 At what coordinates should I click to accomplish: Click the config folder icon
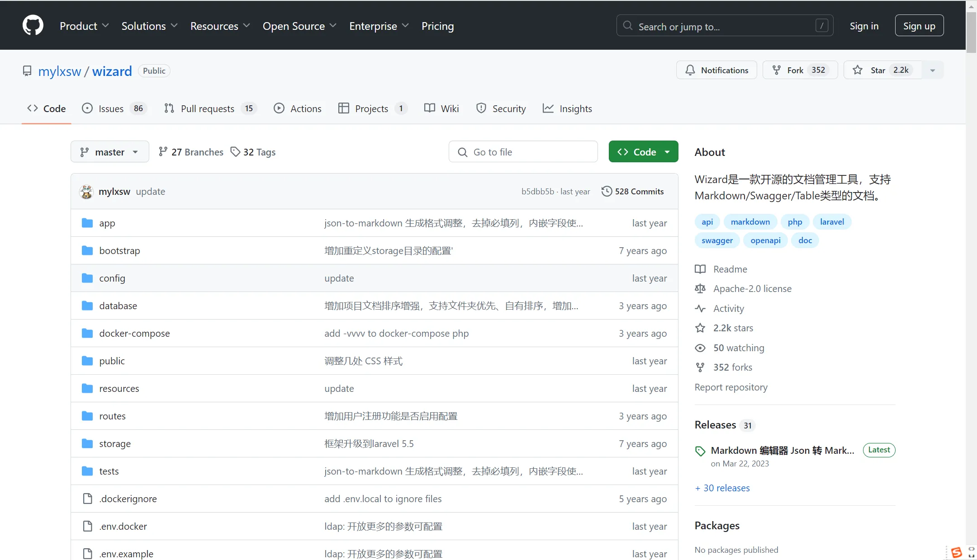(87, 278)
